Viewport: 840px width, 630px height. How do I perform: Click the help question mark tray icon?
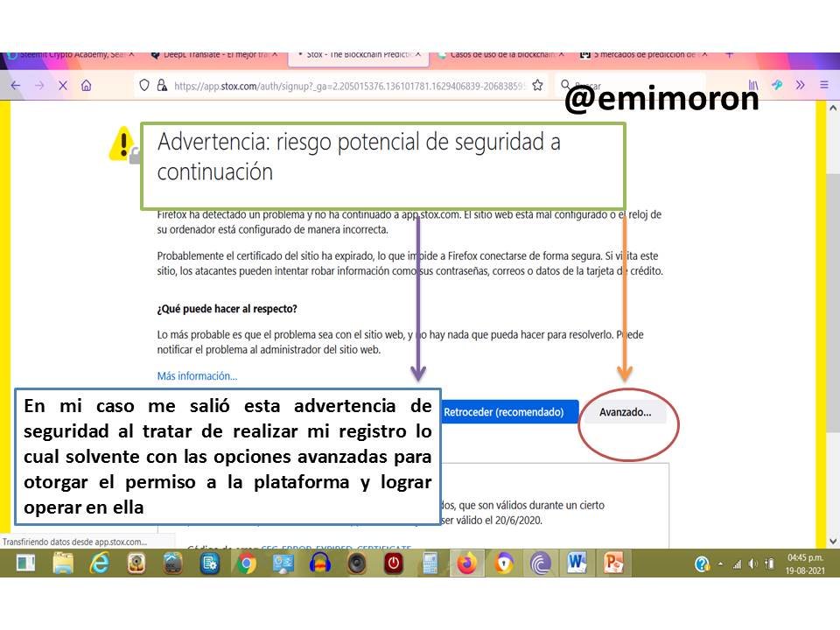pos(703,563)
